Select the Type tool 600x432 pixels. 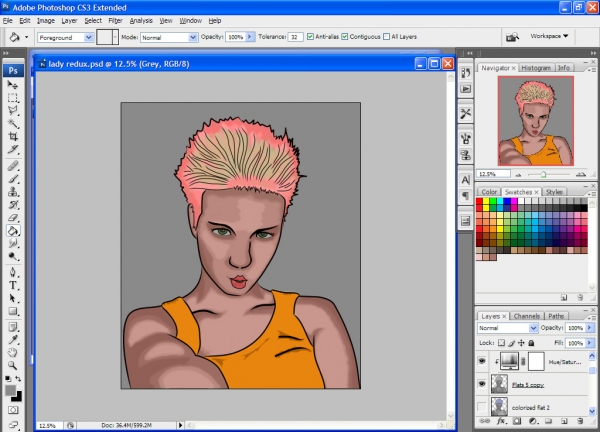(13, 285)
